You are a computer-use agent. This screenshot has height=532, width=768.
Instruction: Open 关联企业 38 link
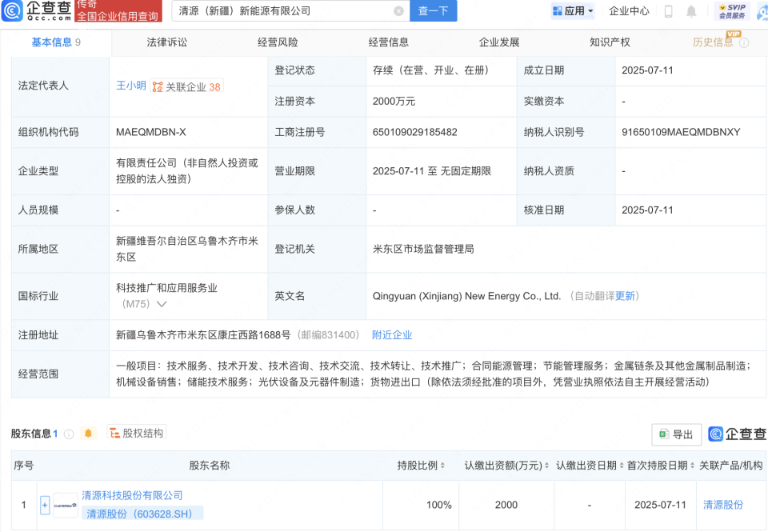(186, 86)
